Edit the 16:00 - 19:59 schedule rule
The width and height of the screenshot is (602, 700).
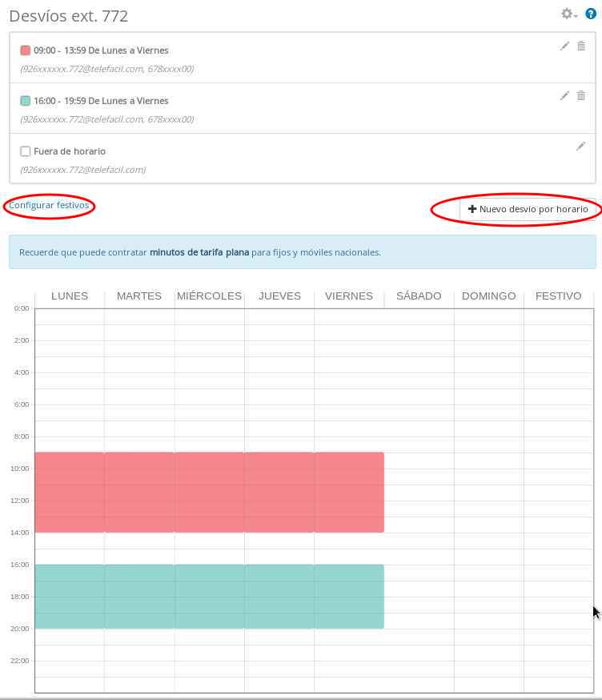click(564, 96)
